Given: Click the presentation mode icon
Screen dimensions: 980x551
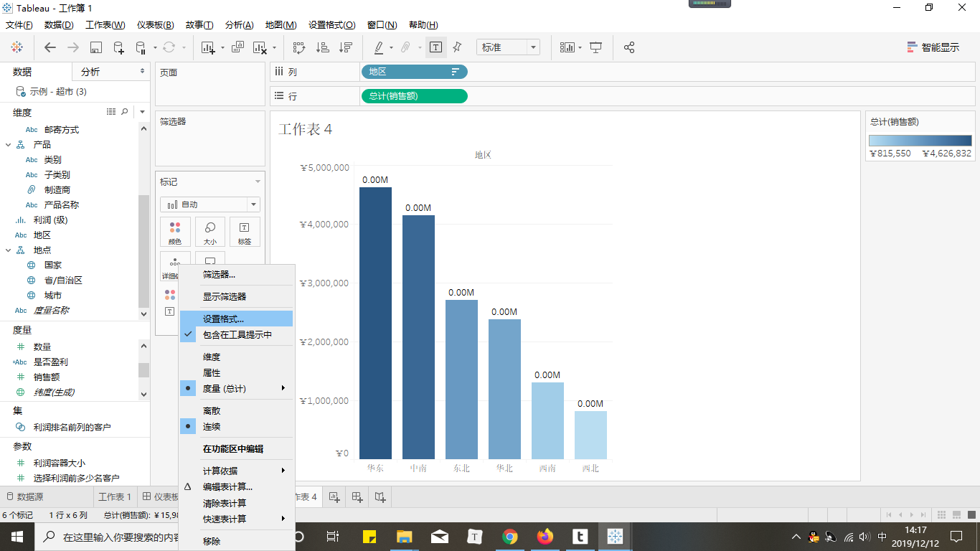Looking at the screenshot, I should coord(595,47).
